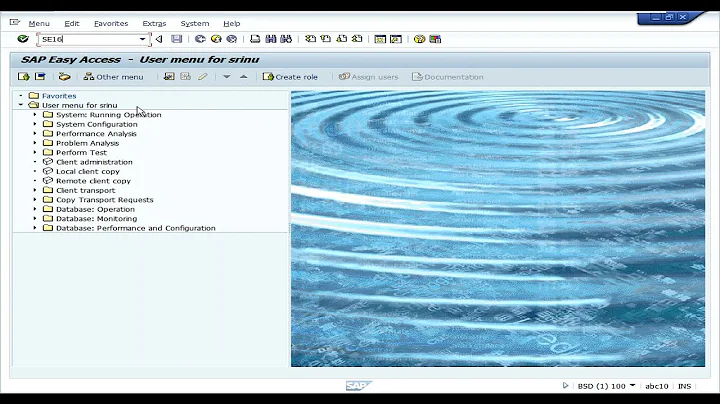Toggle the INS insert mode indicator

click(684, 386)
